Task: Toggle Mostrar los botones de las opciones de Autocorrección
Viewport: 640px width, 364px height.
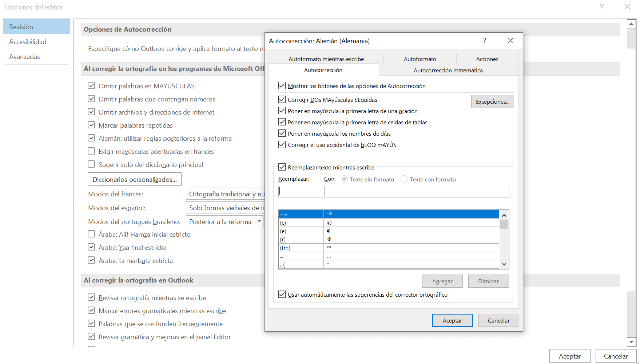Action: pyautogui.click(x=282, y=86)
